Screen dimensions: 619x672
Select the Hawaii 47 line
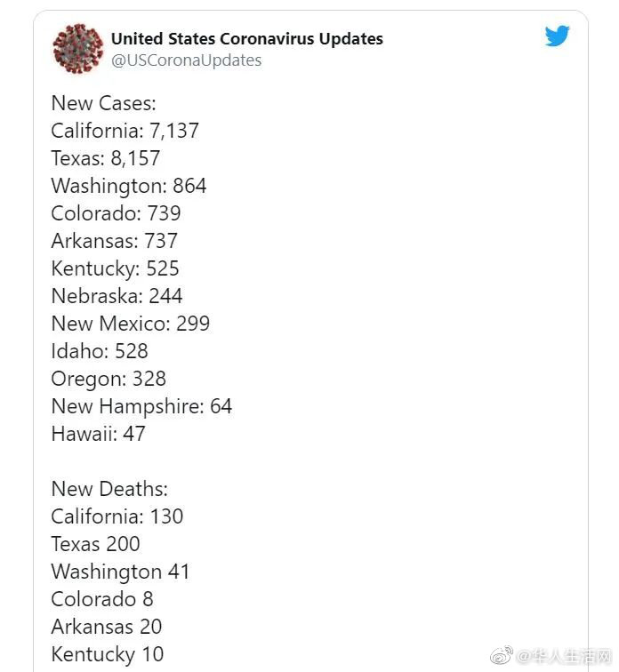click(x=98, y=434)
